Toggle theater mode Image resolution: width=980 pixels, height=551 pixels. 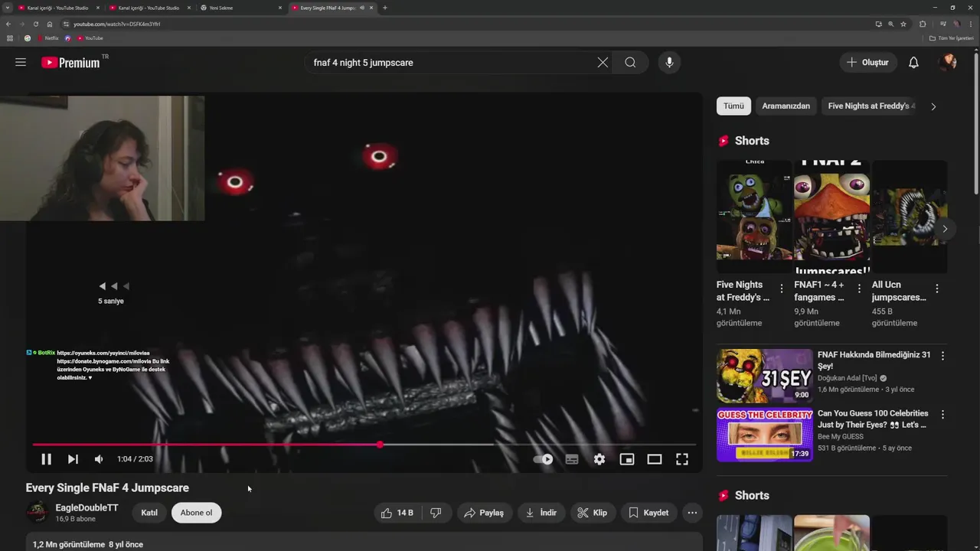point(655,459)
